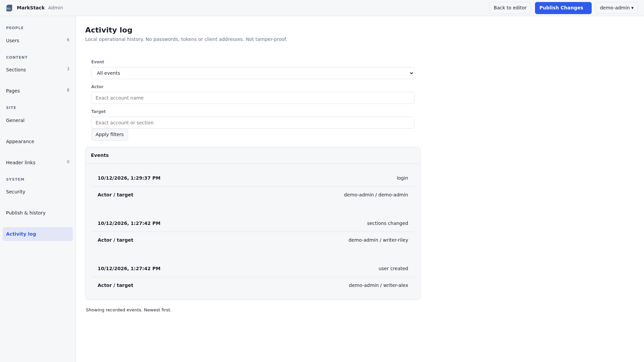Click 'Showing recorded events. Newest first.' text
Image resolution: width=644 pixels, height=362 pixels.
(x=128, y=310)
